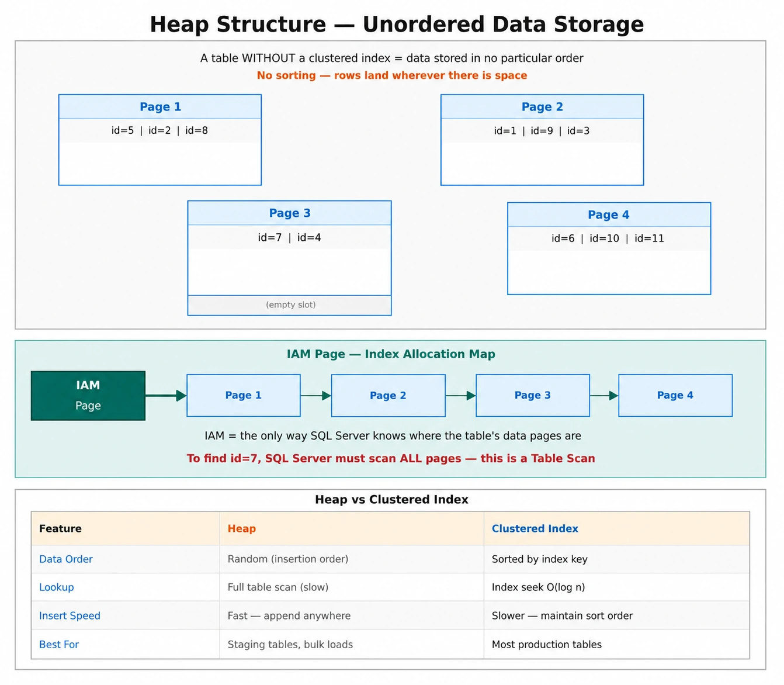The image size is (784, 685).
Task: Select the Page 3 box in the IAM chain
Action: [533, 396]
